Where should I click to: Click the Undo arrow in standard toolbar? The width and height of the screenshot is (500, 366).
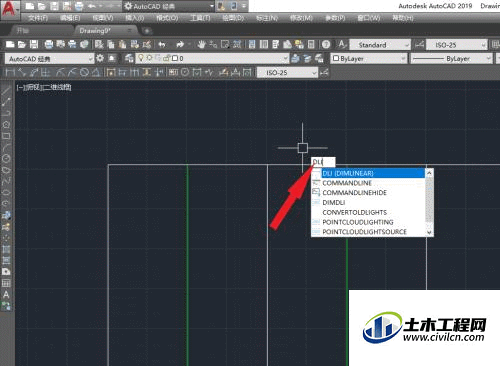pos(162,44)
